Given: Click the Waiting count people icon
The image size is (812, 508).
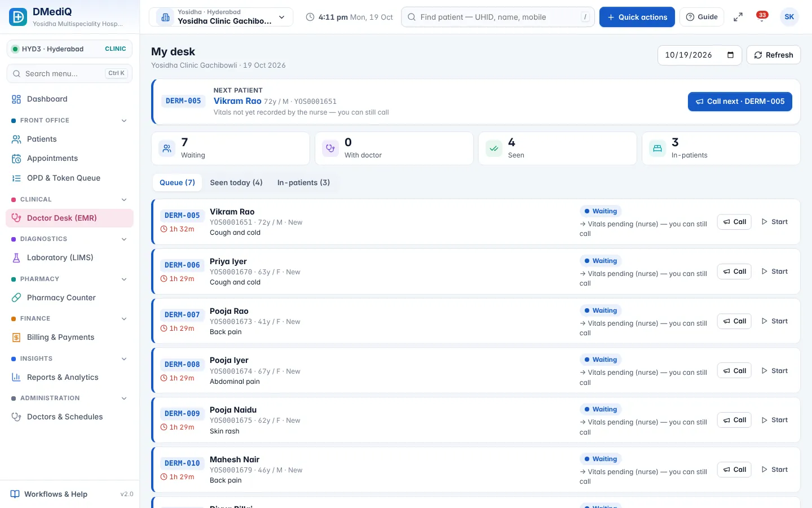Looking at the screenshot, I should [167, 148].
